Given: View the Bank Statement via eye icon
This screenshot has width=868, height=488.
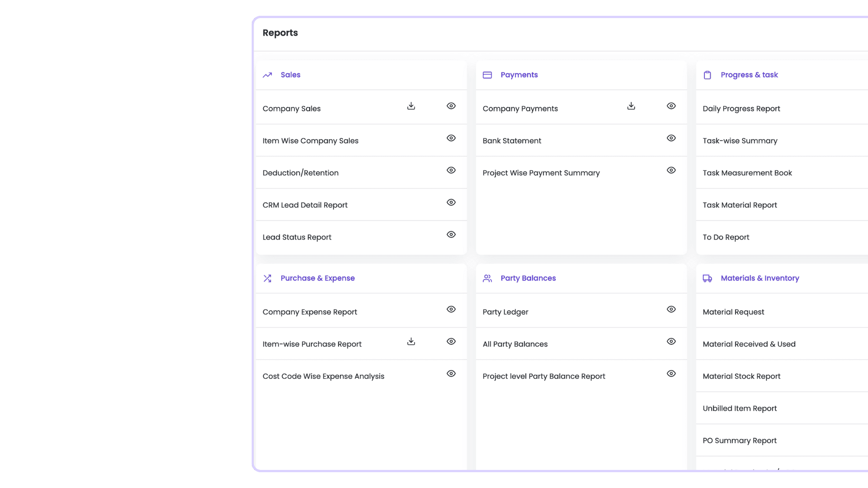Looking at the screenshot, I should coord(671,138).
